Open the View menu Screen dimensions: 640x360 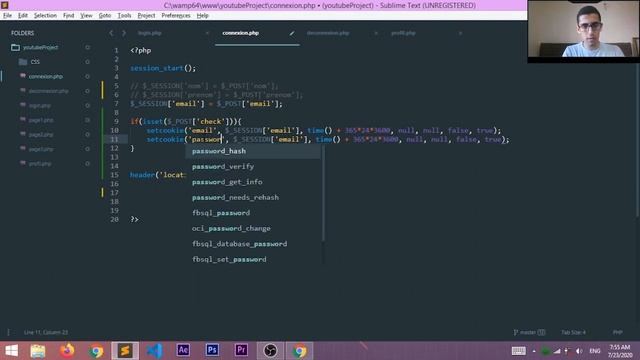point(86,16)
